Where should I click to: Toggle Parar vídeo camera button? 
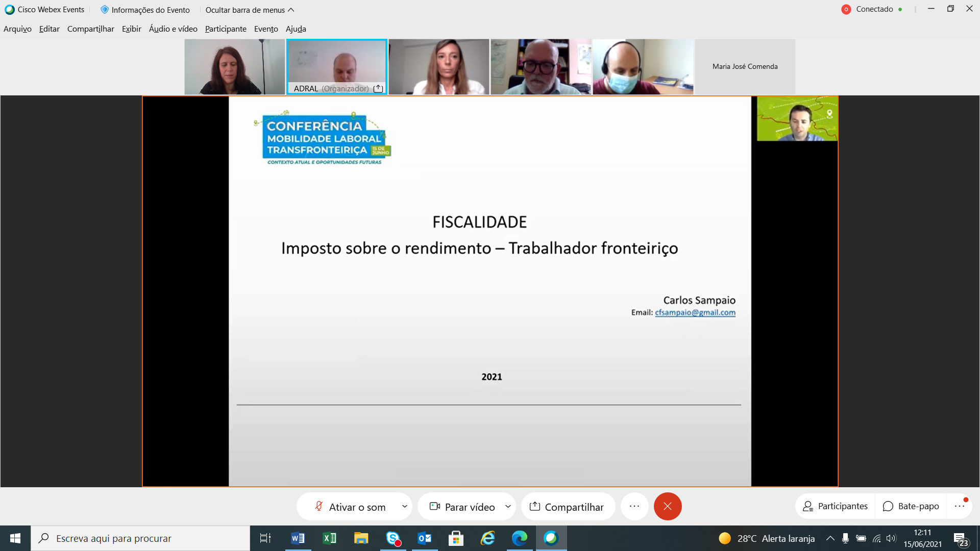click(x=462, y=507)
